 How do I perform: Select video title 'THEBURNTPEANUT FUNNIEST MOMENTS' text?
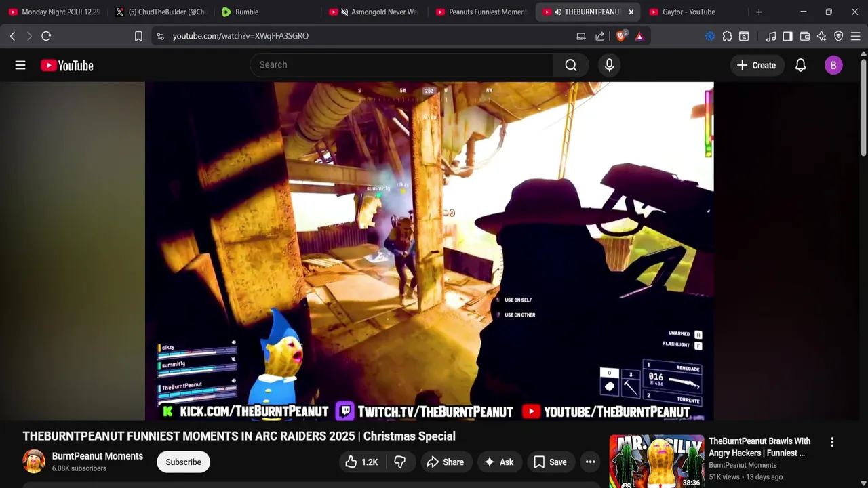click(x=239, y=436)
